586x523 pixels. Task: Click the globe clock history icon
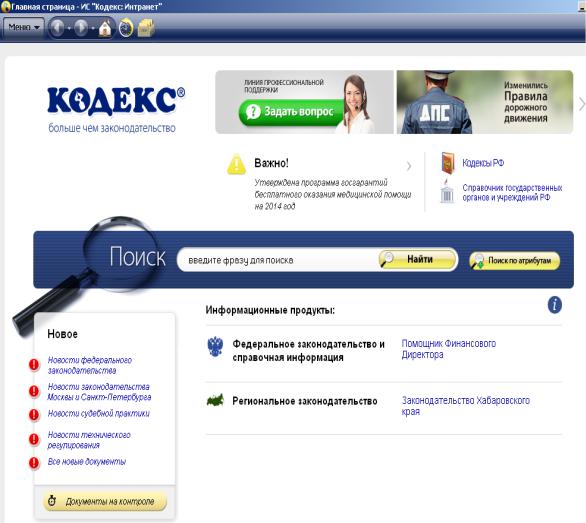tap(126, 28)
